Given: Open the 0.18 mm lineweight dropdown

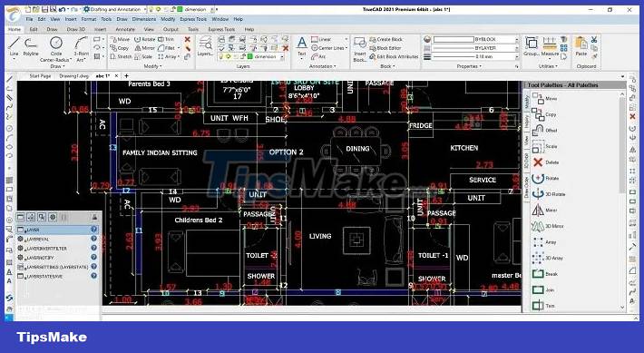Looking at the screenshot, I should tap(516, 56).
